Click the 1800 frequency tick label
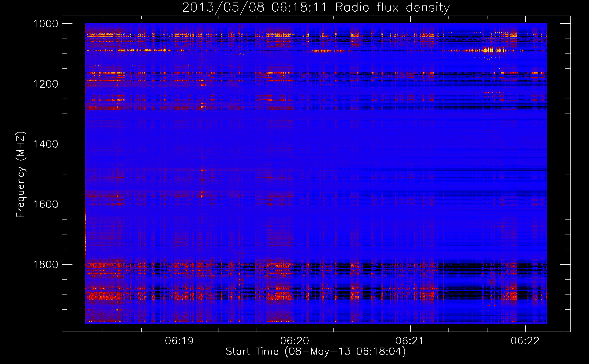The height and width of the screenshot is (364, 589). coord(46,265)
